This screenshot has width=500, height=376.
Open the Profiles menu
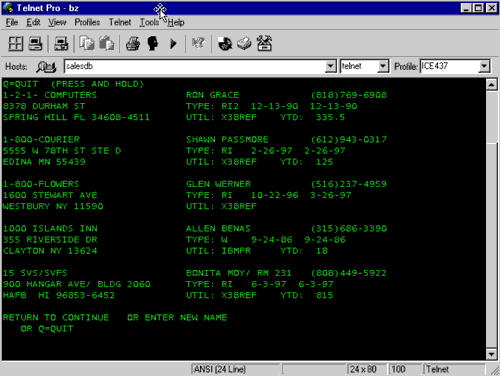tap(87, 22)
